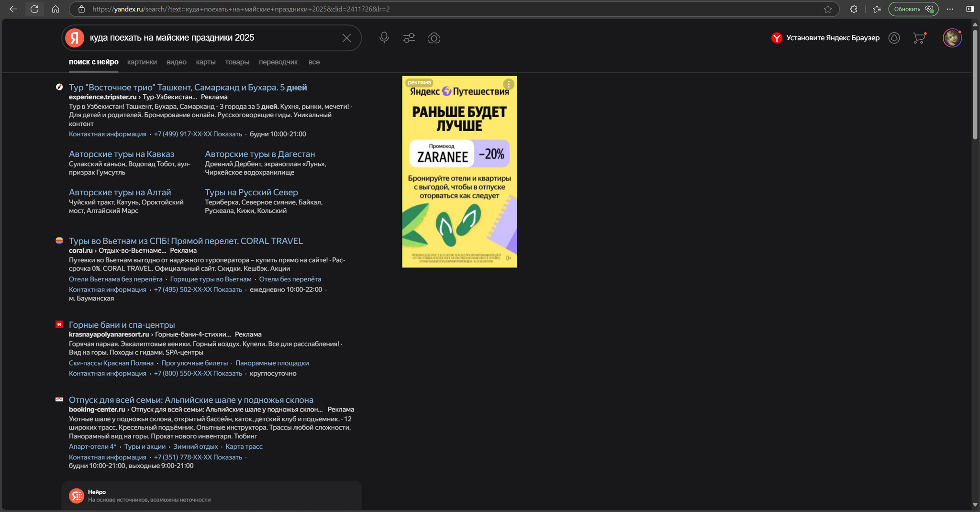
Task: Open the user profile avatar
Action: (952, 38)
